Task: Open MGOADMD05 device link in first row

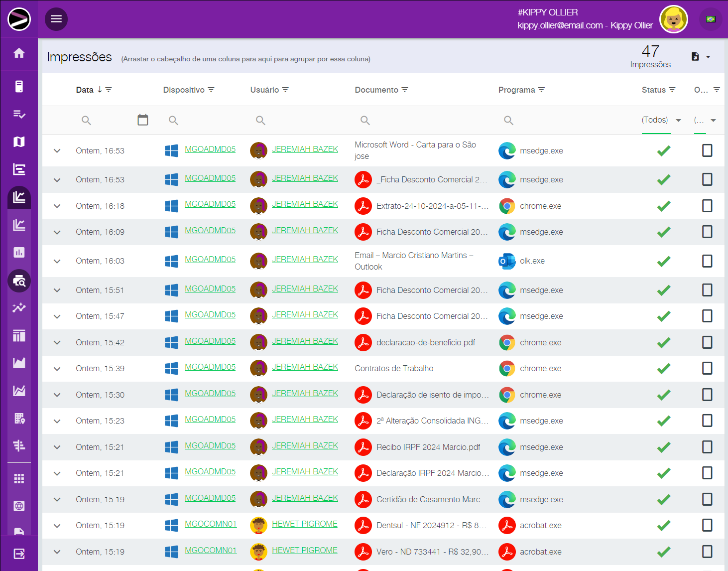Action: 210,149
